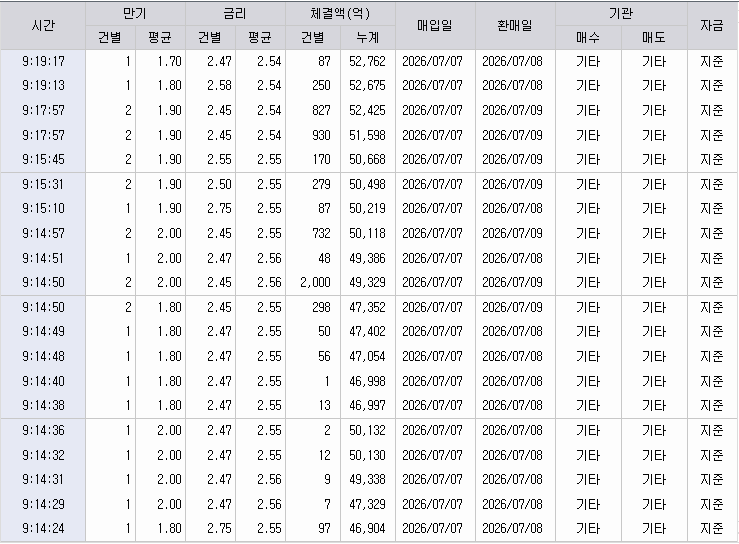Click the 자금 column header

pos(712,25)
